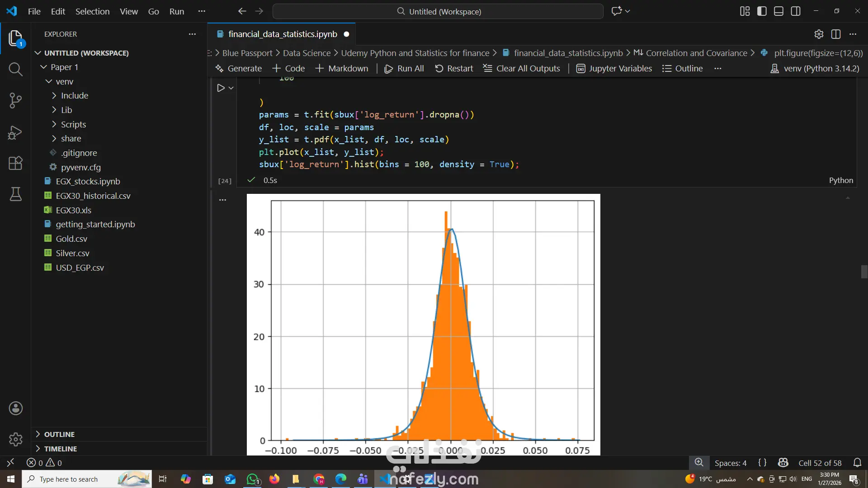Screen dimensions: 868x488
Task: Click the editor vertical scrollbar thumb
Action: click(864, 272)
